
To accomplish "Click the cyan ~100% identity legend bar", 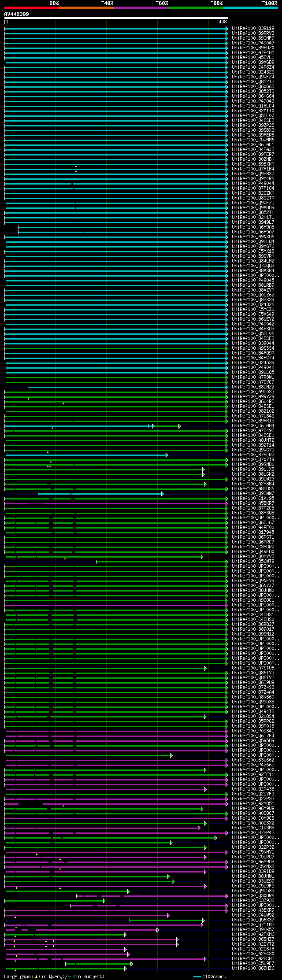I will 250,8.
